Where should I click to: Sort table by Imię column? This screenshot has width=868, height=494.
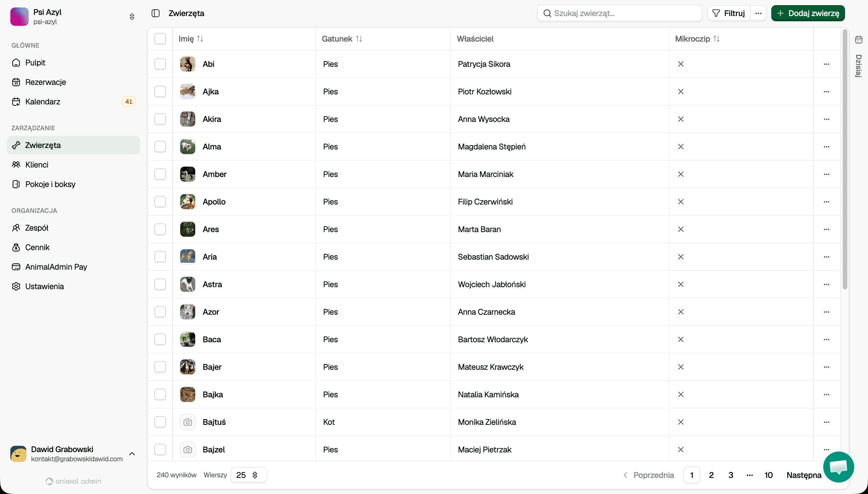200,39
